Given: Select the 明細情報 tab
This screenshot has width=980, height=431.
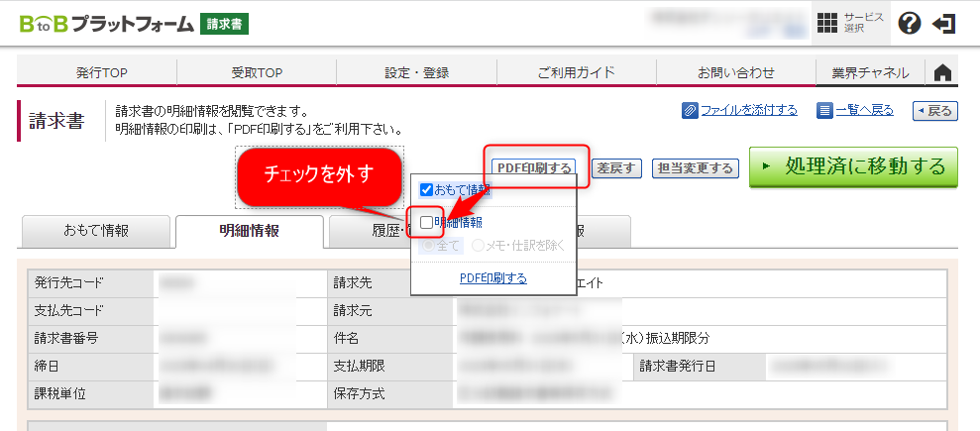Looking at the screenshot, I should coord(249,231).
